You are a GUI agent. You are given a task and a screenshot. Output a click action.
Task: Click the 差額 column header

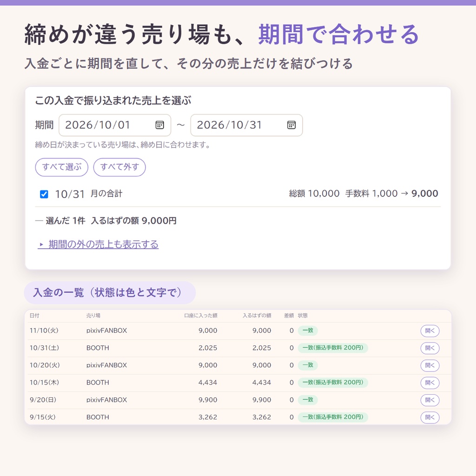click(289, 316)
